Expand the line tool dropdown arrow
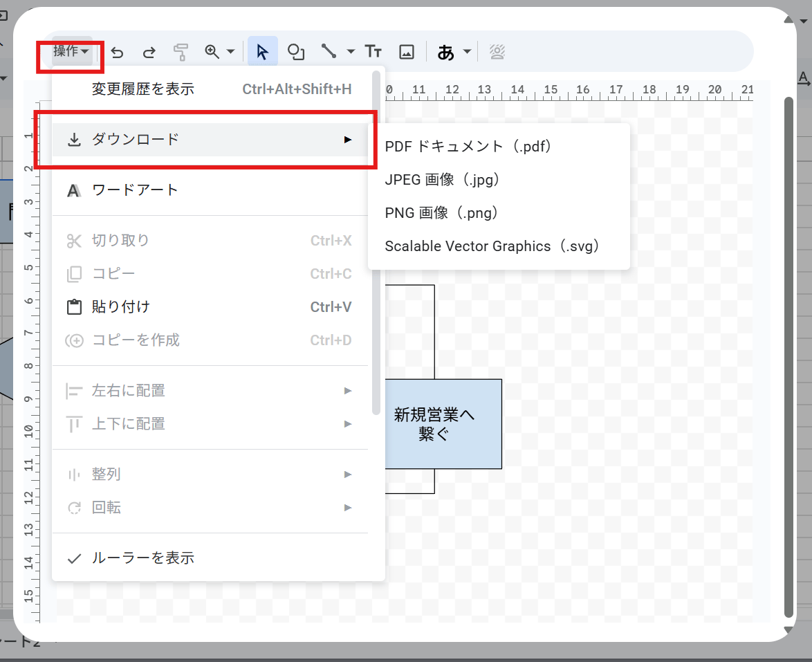 coord(350,51)
